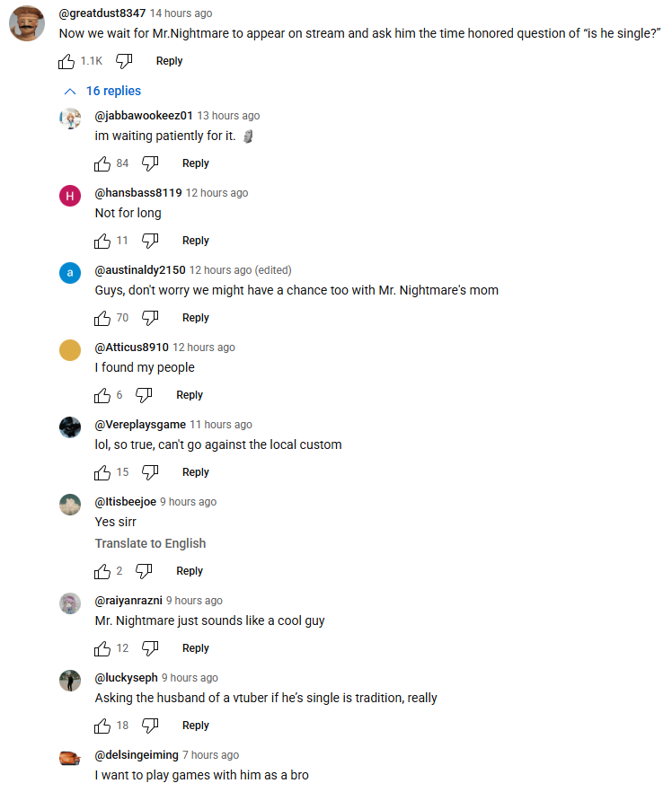Reply to @greatdust8347's top comment

click(x=169, y=61)
